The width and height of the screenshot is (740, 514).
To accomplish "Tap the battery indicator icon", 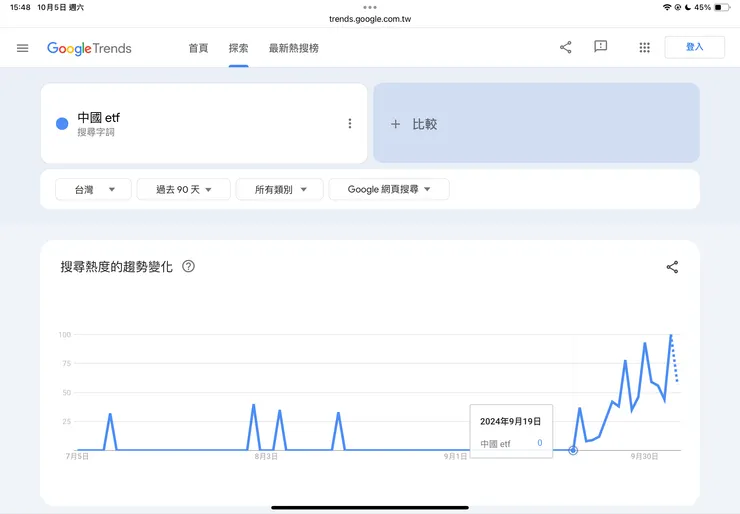I will 722,7.
